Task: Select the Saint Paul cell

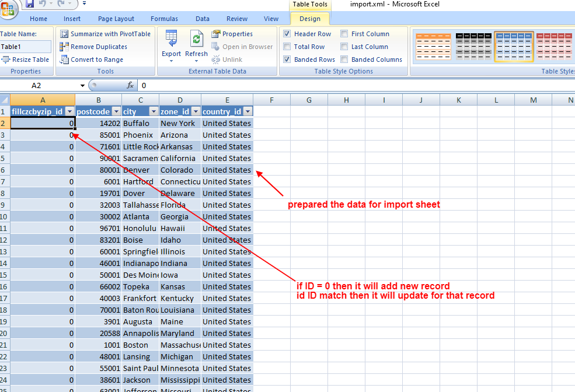Action: tap(141, 368)
